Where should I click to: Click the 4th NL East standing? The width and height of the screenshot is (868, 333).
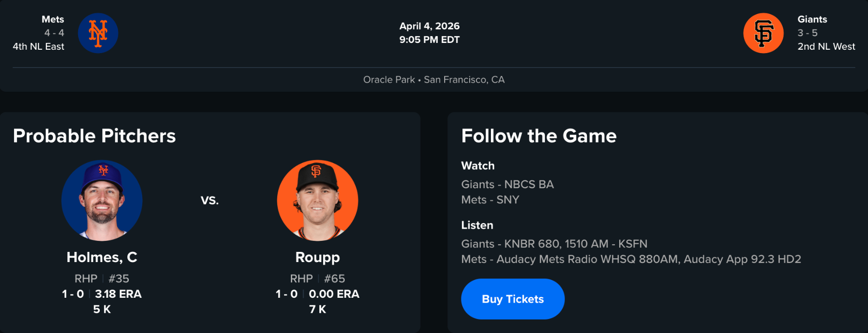coord(39,46)
